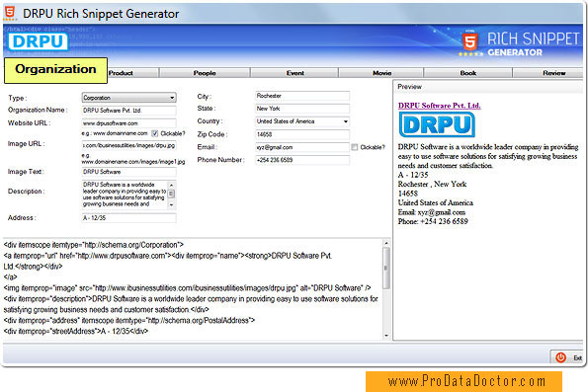Click the Email field with xyz@gmail.com
588x392 pixels.
pos(302,147)
